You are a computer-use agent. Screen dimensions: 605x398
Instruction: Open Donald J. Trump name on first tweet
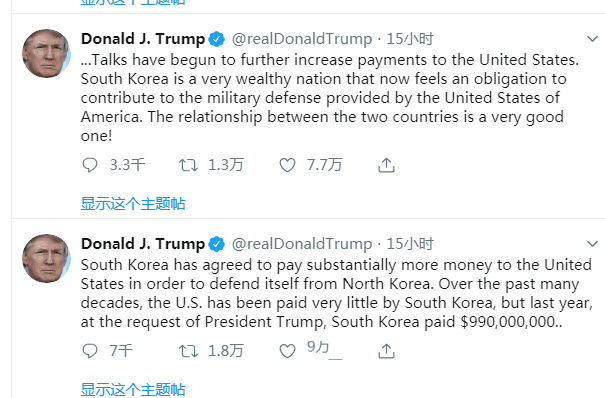(143, 39)
